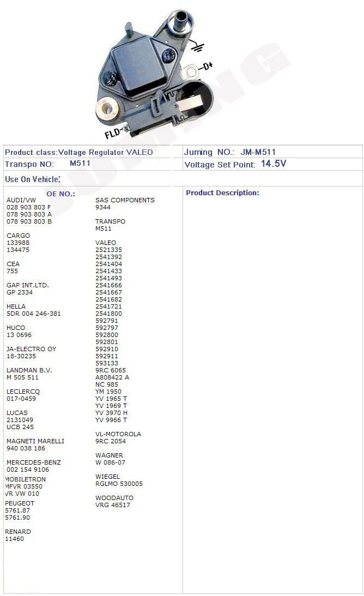The image size is (364, 596).
Task: Click LUCAS number 2131049
Action: 20,420
